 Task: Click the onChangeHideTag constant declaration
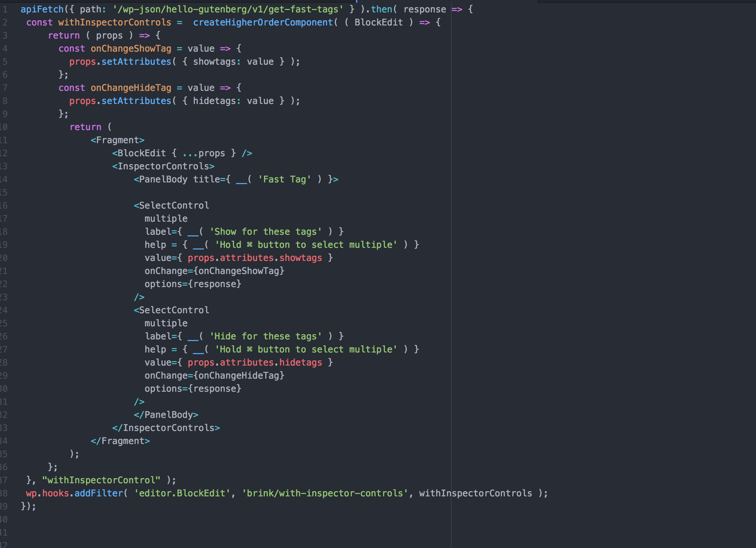pos(131,87)
